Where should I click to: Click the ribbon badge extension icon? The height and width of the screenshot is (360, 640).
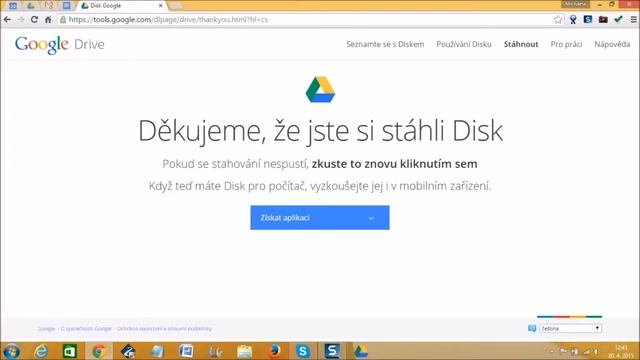tap(573, 20)
